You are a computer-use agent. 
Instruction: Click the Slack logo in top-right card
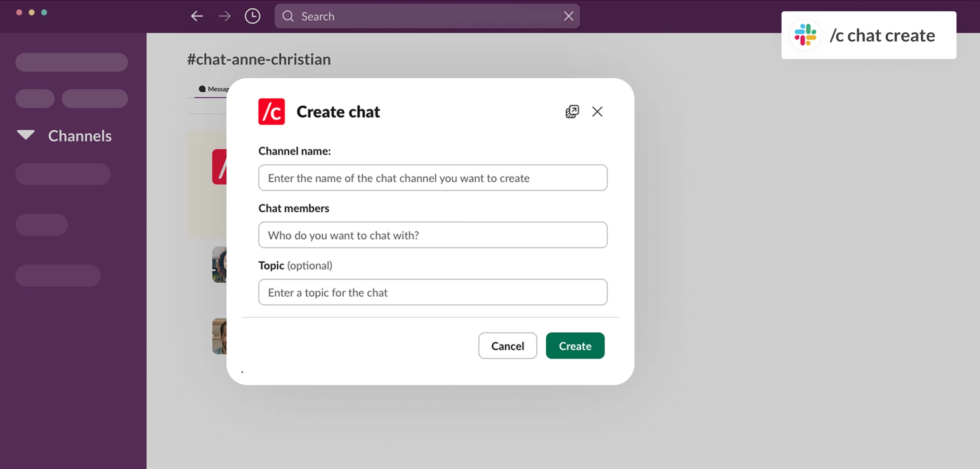pyautogui.click(x=805, y=35)
